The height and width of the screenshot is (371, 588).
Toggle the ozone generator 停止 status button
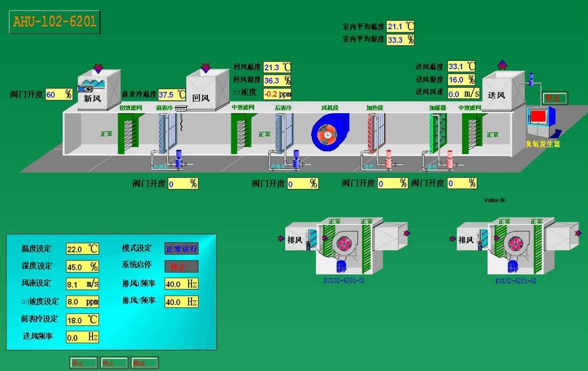(556, 98)
